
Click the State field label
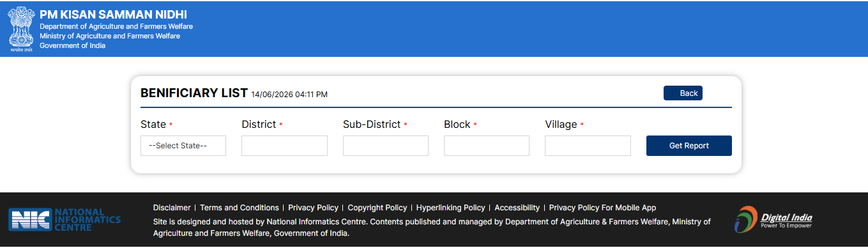pyautogui.click(x=153, y=125)
